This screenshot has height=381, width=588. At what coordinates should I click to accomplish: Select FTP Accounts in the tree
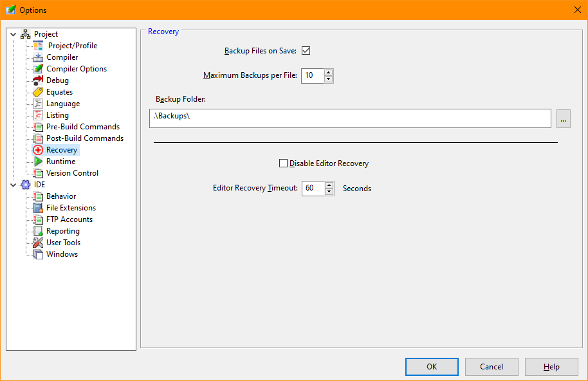pos(69,219)
